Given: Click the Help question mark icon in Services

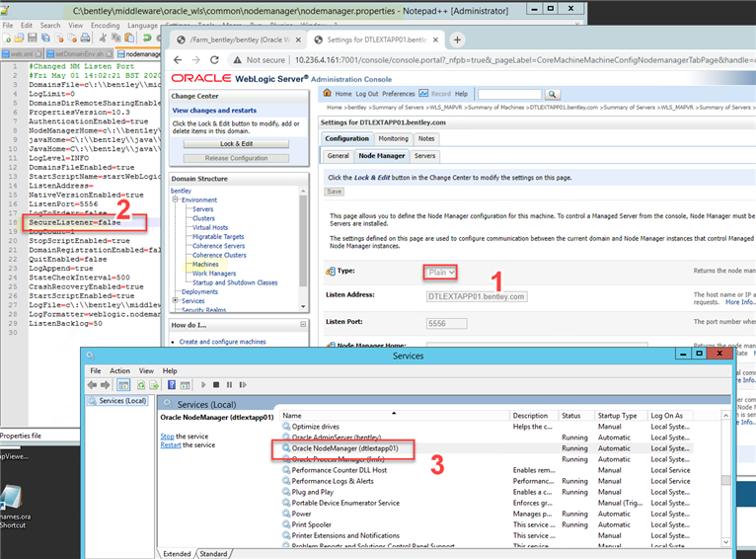Looking at the screenshot, I should [x=172, y=385].
